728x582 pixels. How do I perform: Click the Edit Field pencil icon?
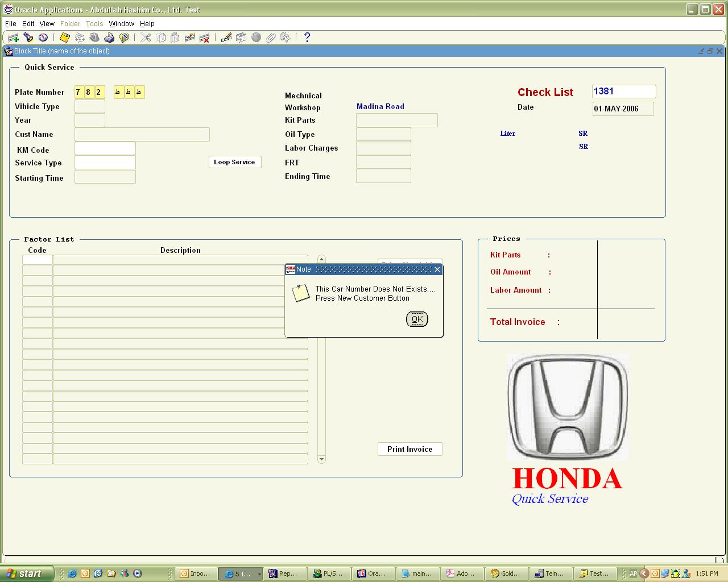[x=226, y=38]
